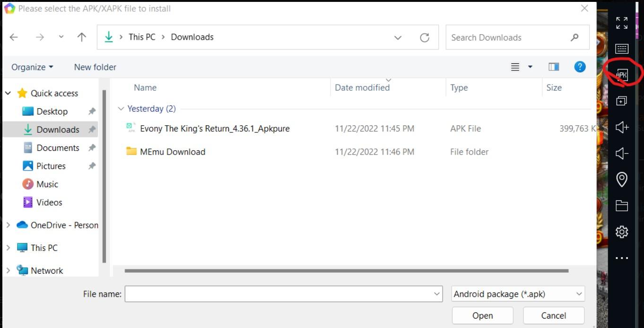The width and height of the screenshot is (644, 328).
Task: Open the Organize dropdown menu
Action: coord(32,67)
